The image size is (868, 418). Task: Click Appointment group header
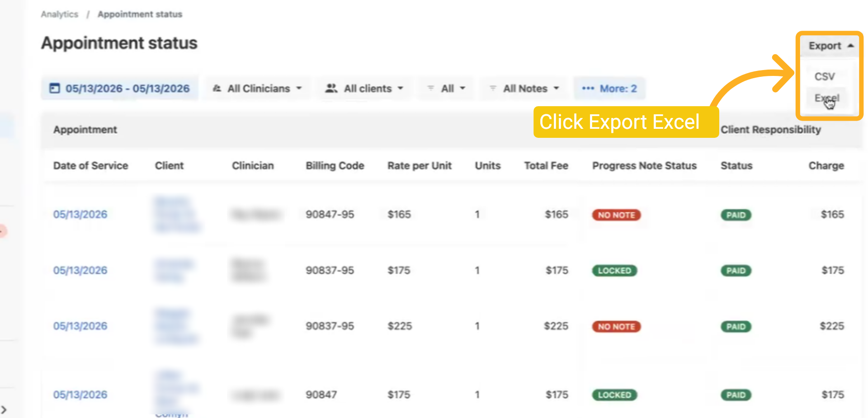point(85,130)
